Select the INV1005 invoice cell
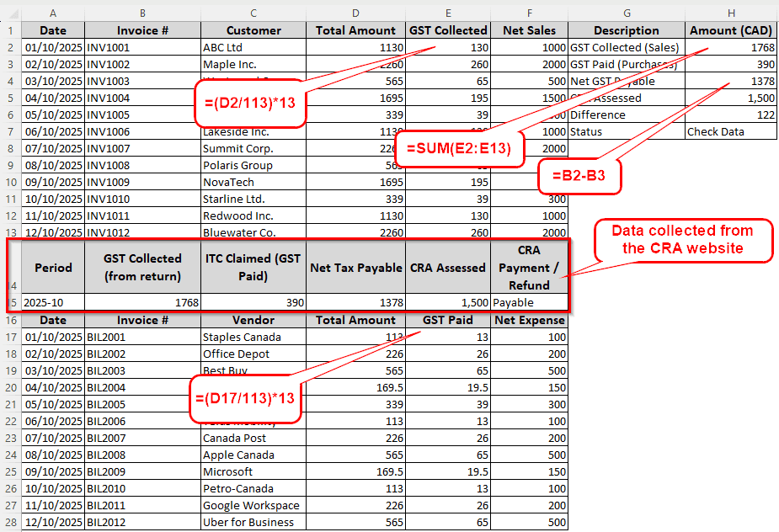779x532 pixels. click(142, 115)
